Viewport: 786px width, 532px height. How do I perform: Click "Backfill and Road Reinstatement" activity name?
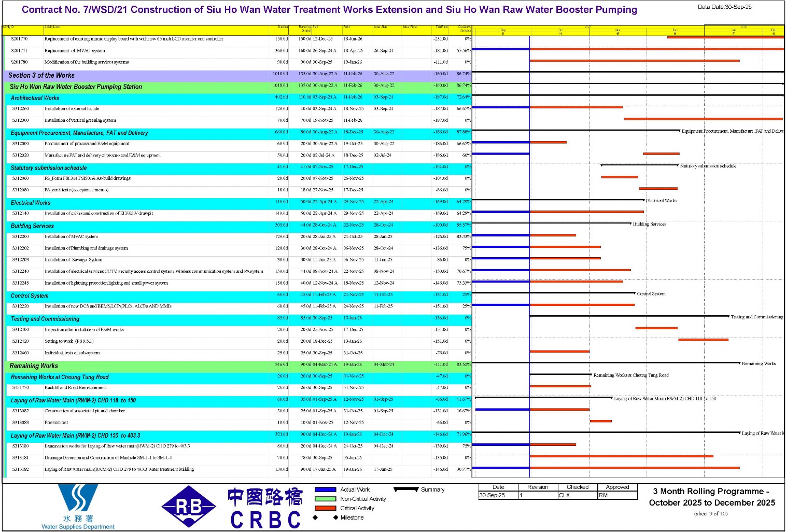point(75,387)
